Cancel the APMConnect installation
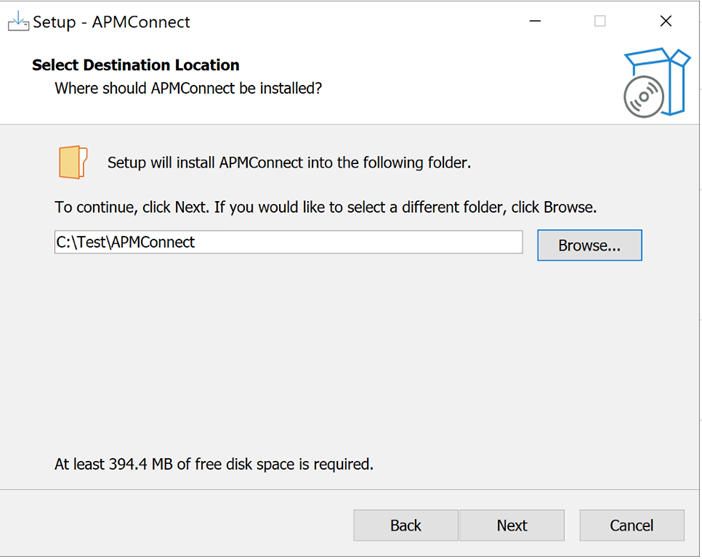Screen dimensions: 702x559 [632, 525]
